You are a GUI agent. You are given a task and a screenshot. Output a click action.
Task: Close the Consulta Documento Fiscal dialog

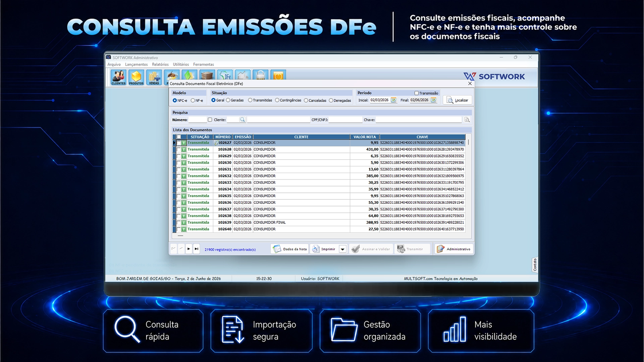pos(470,83)
